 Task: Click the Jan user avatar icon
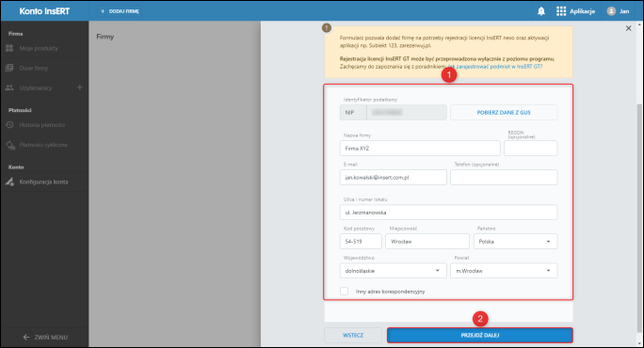612,11
